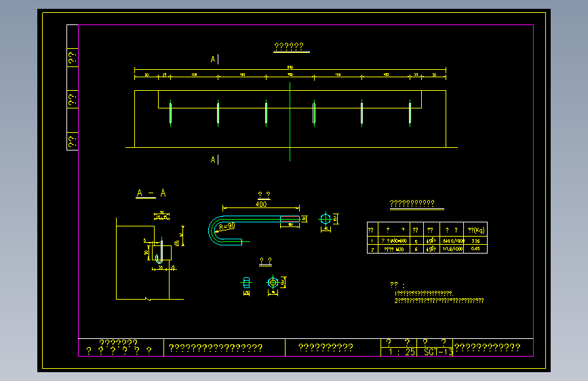
Task: Select the cyan U-shaped hook bolt drawing
Action: tap(254, 230)
